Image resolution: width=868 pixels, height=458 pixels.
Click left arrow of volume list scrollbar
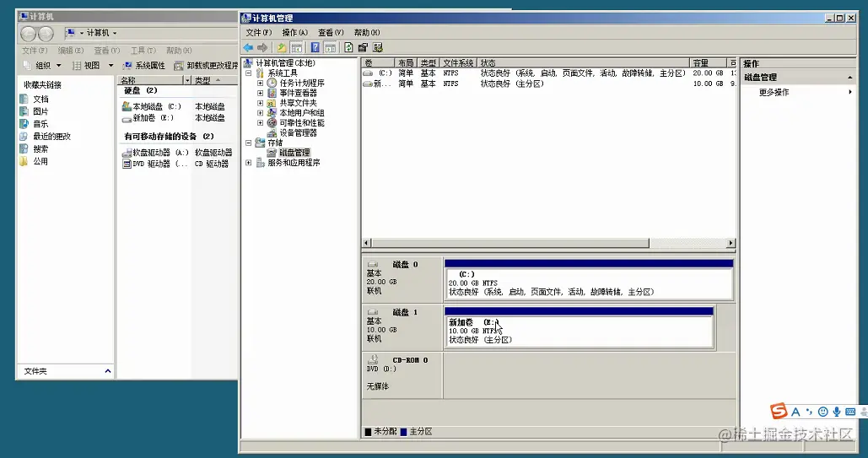pyautogui.click(x=366, y=243)
